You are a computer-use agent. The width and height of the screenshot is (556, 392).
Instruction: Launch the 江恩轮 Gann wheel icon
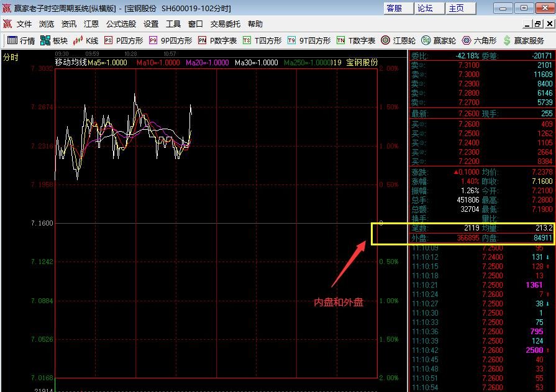[385, 40]
